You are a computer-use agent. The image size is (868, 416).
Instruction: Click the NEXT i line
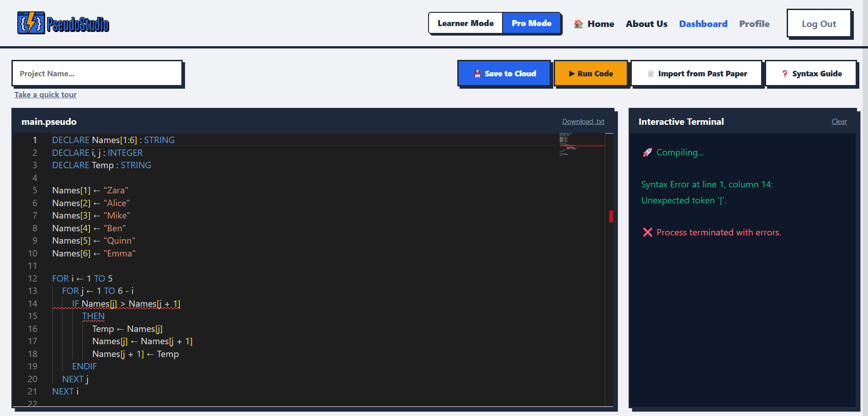click(x=65, y=391)
